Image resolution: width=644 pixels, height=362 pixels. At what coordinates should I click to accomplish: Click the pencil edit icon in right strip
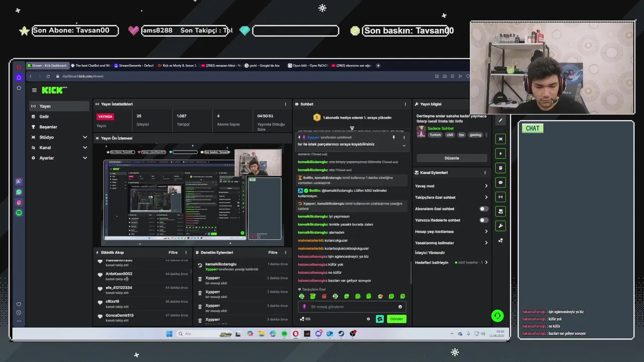[x=500, y=120]
